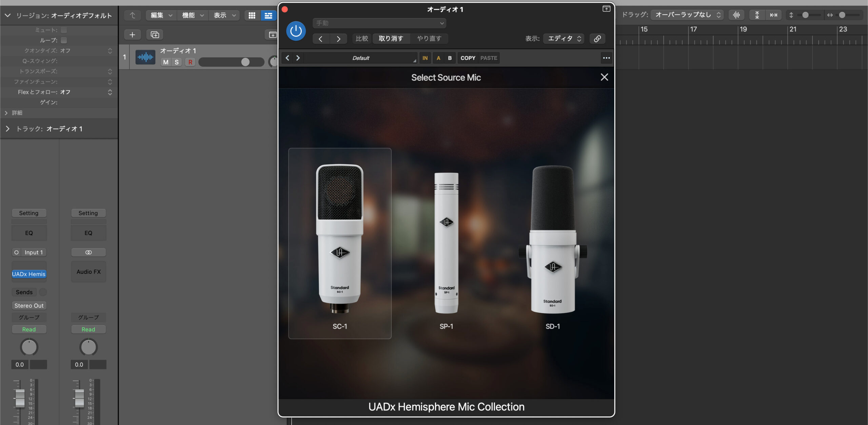Viewport: 868px width, 425px height.
Task: Go to previous plugin setting arrow
Action: (320, 39)
